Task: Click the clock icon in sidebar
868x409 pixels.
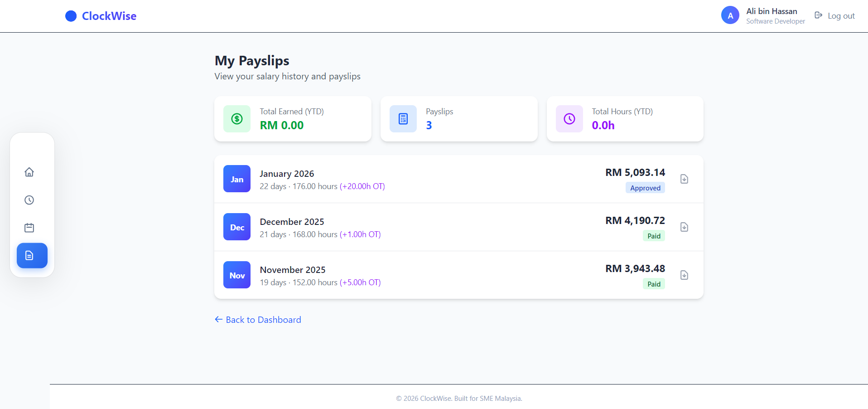Action: (29, 200)
